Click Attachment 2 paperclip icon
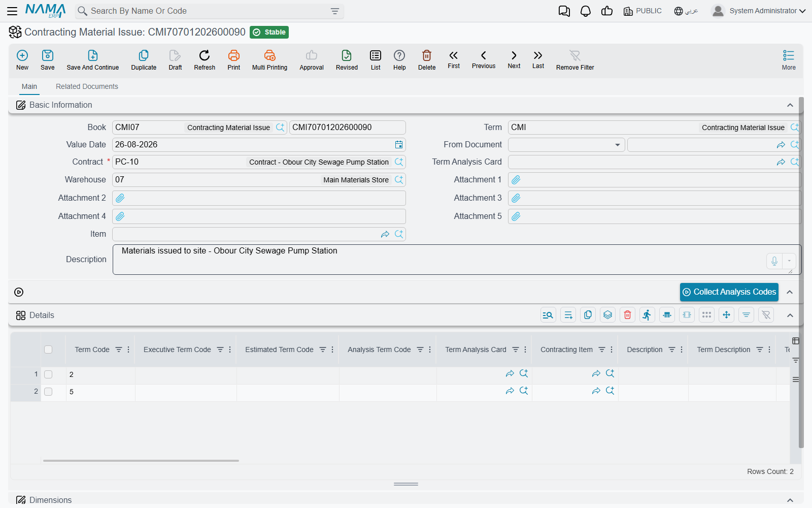Screen dimensions: 812x508 point(120,198)
